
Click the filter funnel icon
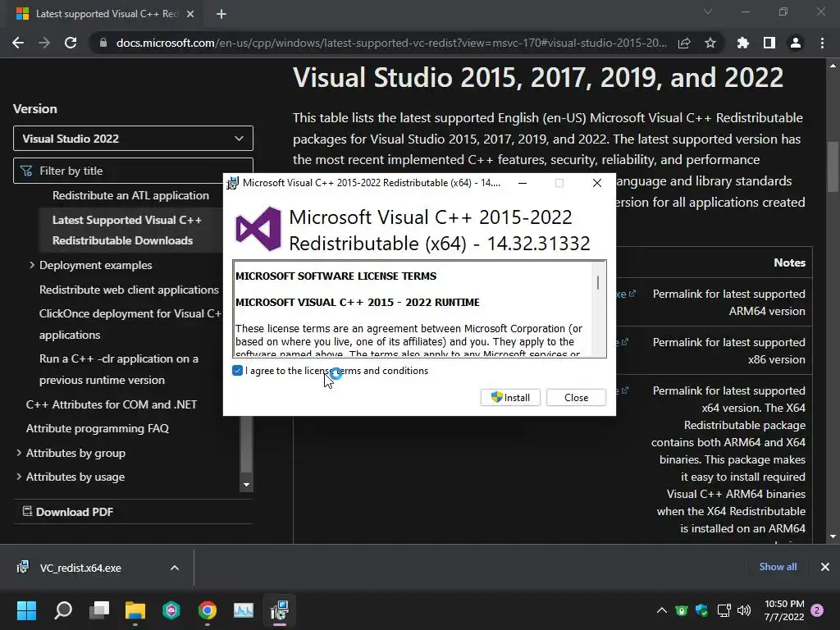tap(25, 171)
